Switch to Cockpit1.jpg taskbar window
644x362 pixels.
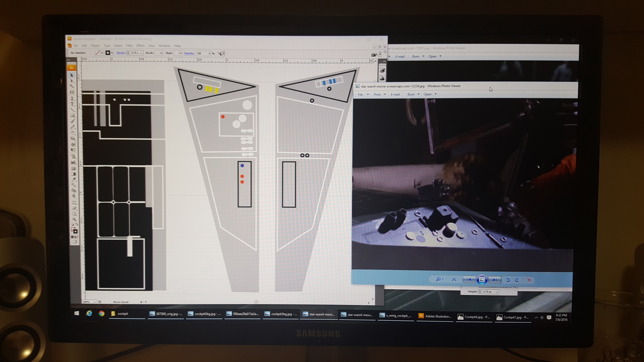coord(512,317)
